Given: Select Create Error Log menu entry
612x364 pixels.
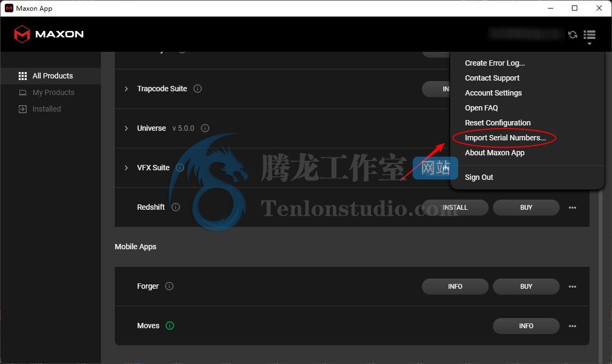Looking at the screenshot, I should [495, 63].
